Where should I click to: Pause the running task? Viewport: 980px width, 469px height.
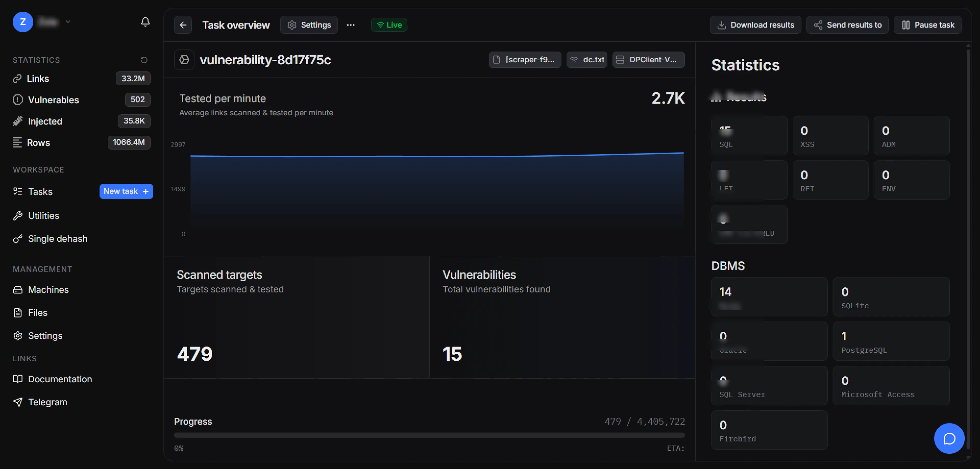tap(927, 25)
